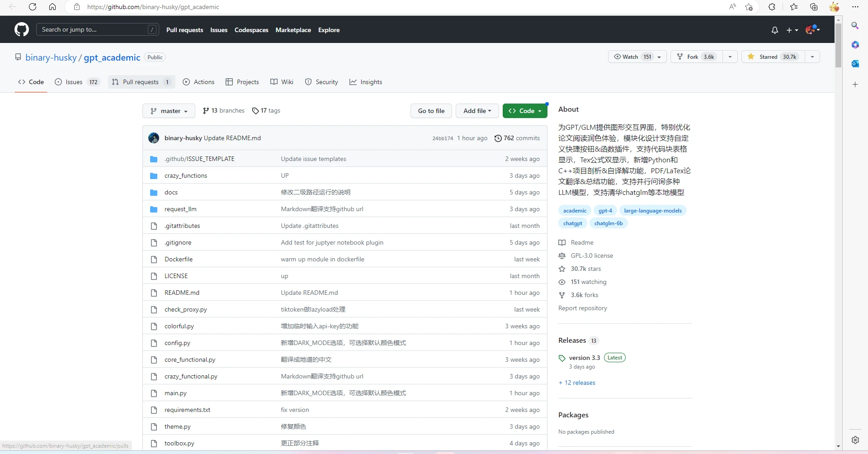The image size is (868, 454).
Task: Click binary-husky commit author avatar
Action: 154,138
